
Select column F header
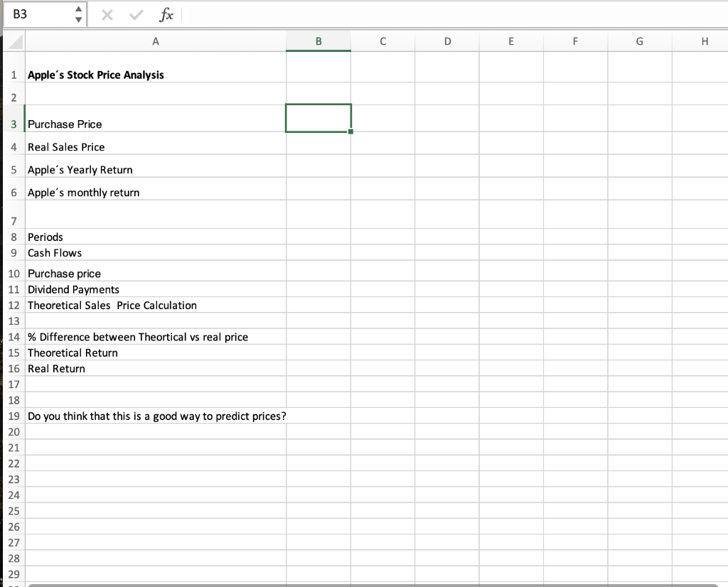tap(575, 41)
